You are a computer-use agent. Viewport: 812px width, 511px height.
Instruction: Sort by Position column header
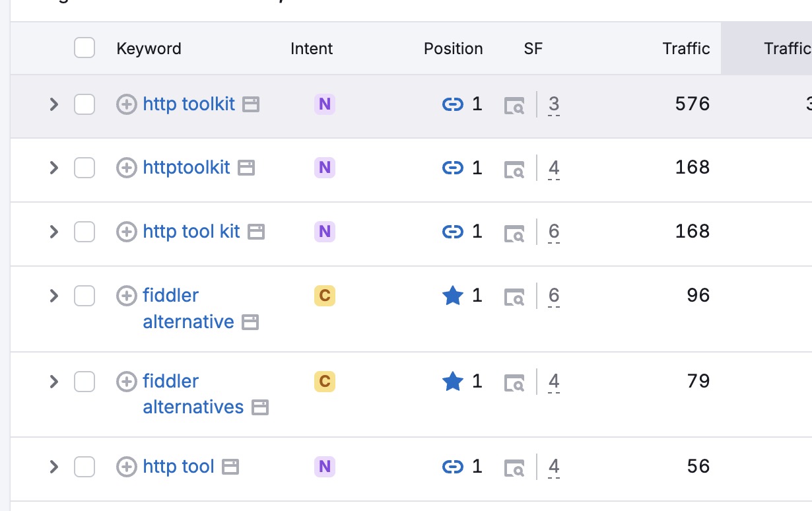453,49
